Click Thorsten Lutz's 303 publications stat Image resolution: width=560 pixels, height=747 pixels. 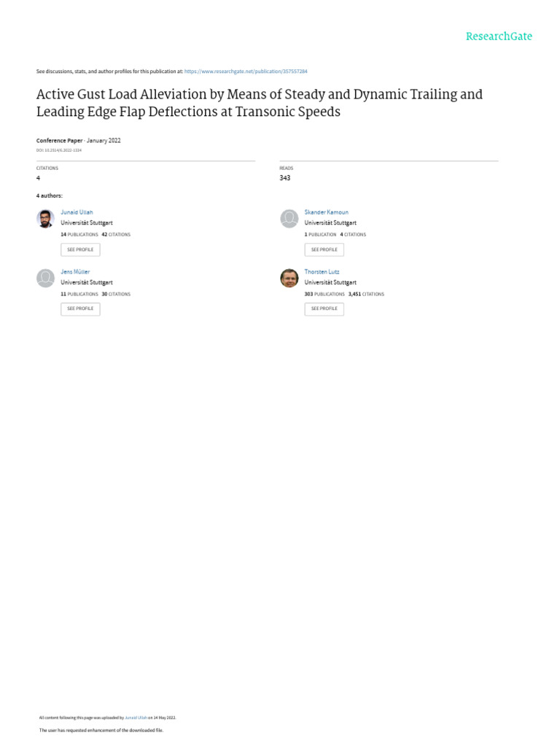click(324, 294)
